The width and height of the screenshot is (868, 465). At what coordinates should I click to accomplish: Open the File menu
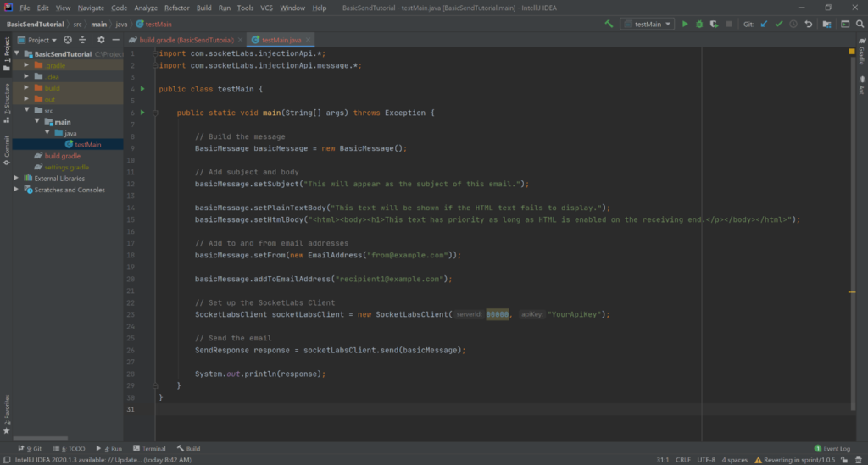pos(25,8)
